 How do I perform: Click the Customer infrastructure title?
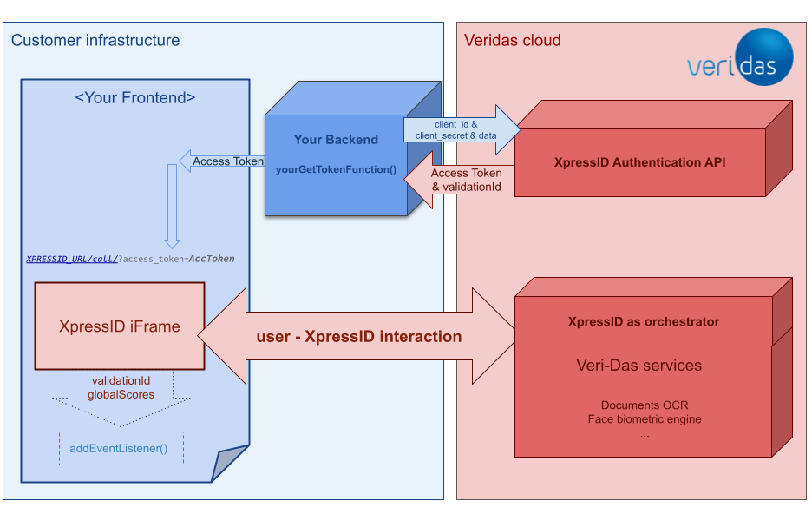click(95, 41)
